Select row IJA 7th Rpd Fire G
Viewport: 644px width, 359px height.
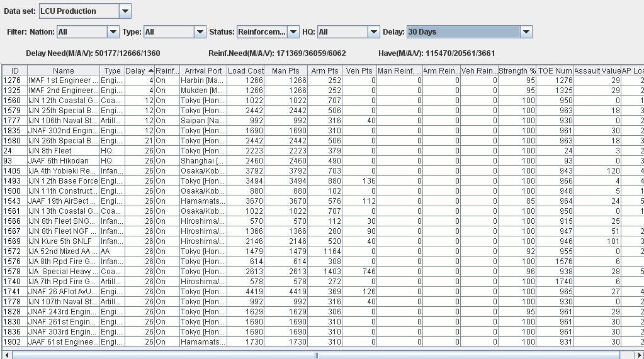coord(322,282)
